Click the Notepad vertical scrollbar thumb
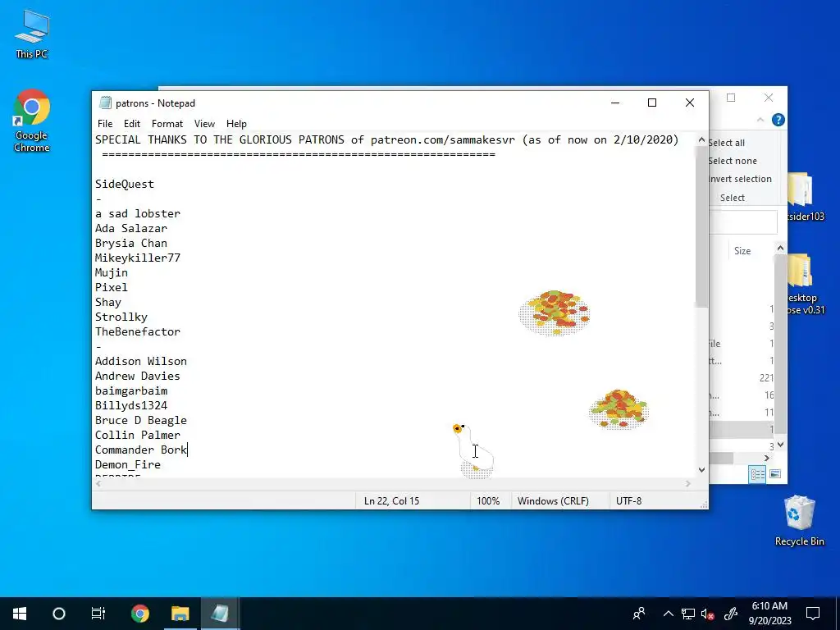840x630 pixels. pyautogui.click(x=701, y=227)
